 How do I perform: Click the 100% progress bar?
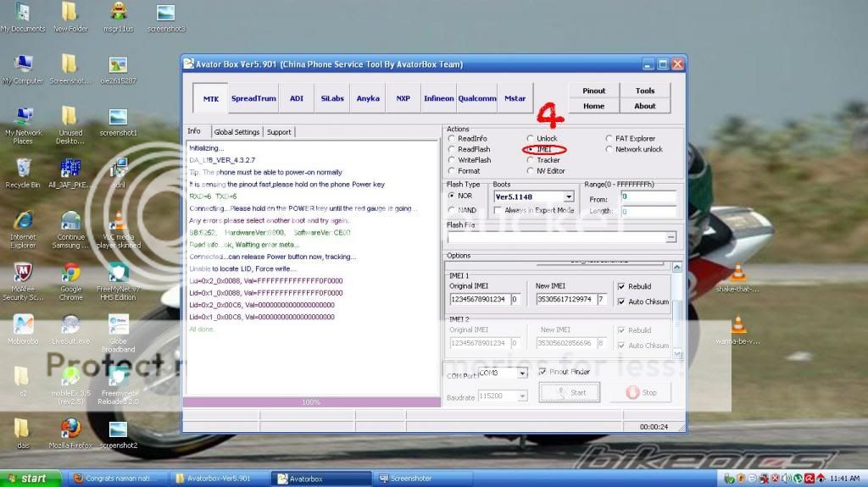312,402
